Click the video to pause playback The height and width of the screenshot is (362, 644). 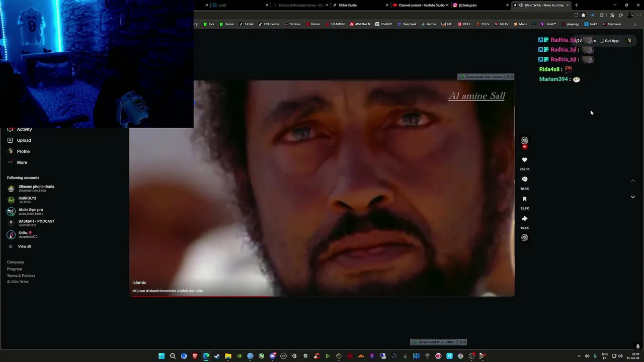322,189
